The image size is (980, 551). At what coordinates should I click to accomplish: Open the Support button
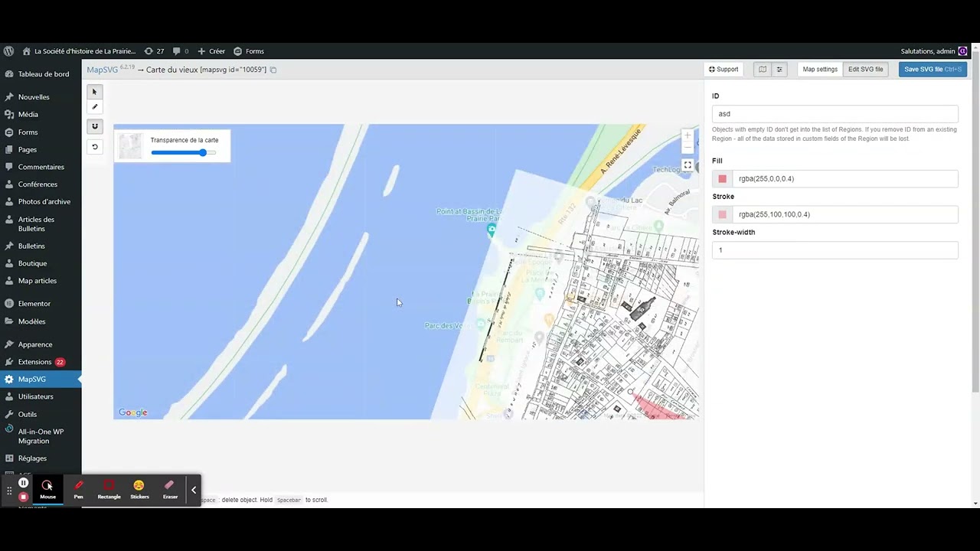[724, 70]
